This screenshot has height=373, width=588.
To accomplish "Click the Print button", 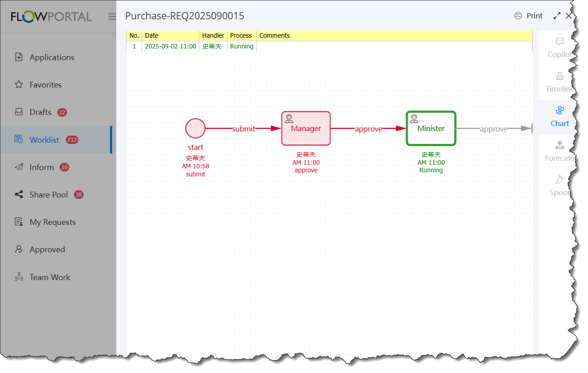I will pyautogui.click(x=528, y=16).
